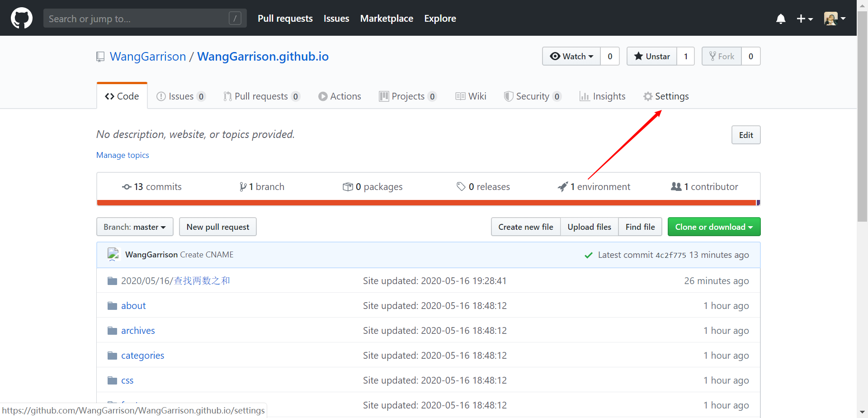The width and height of the screenshot is (868, 418).
Task: Open 19:28:41 site updated commit message
Action: 434,281
